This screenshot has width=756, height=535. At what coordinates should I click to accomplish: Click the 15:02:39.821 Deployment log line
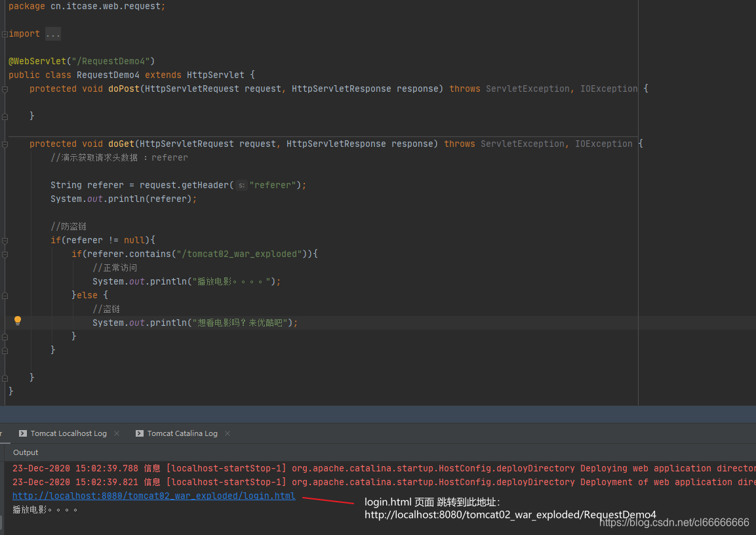pos(384,482)
